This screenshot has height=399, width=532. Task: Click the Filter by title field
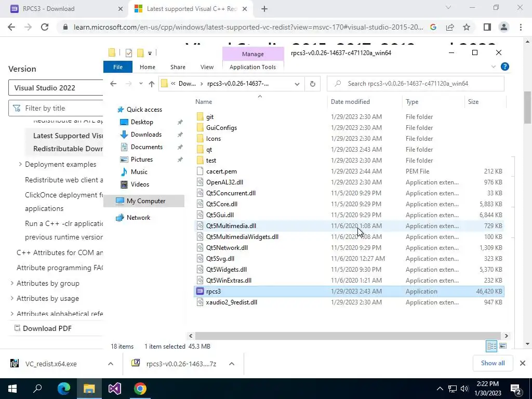pos(56,108)
